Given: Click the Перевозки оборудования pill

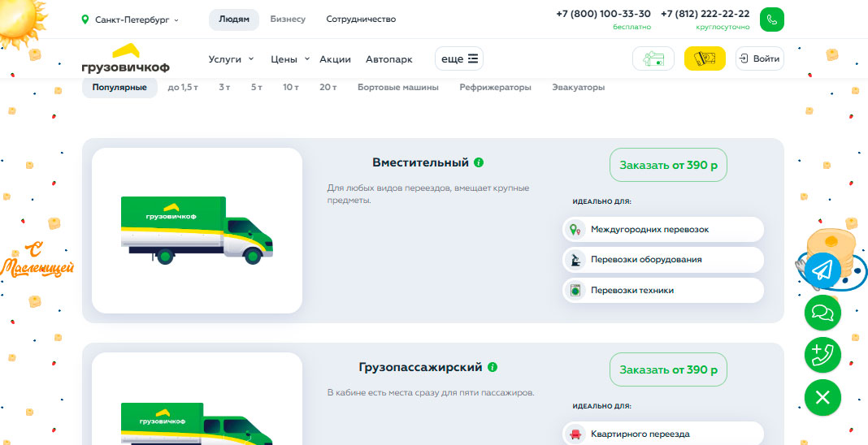Looking at the screenshot, I should pos(663,259).
